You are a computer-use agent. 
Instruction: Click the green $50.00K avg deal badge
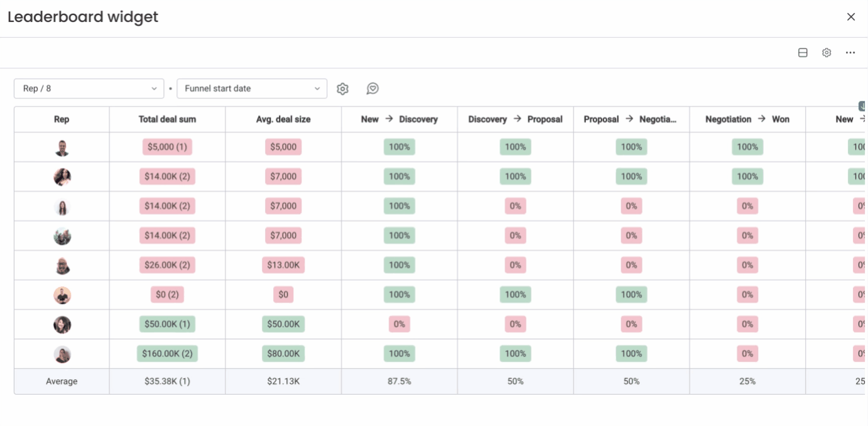coord(283,324)
